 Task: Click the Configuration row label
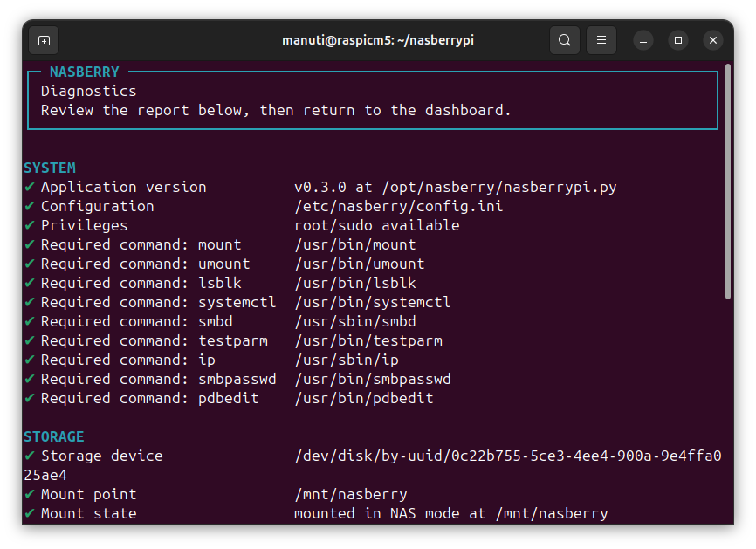point(98,206)
